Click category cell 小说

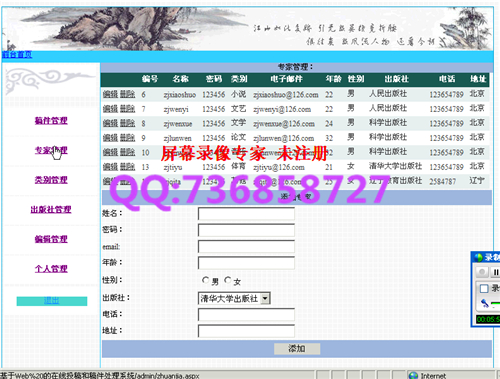click(x=239, y=94)
